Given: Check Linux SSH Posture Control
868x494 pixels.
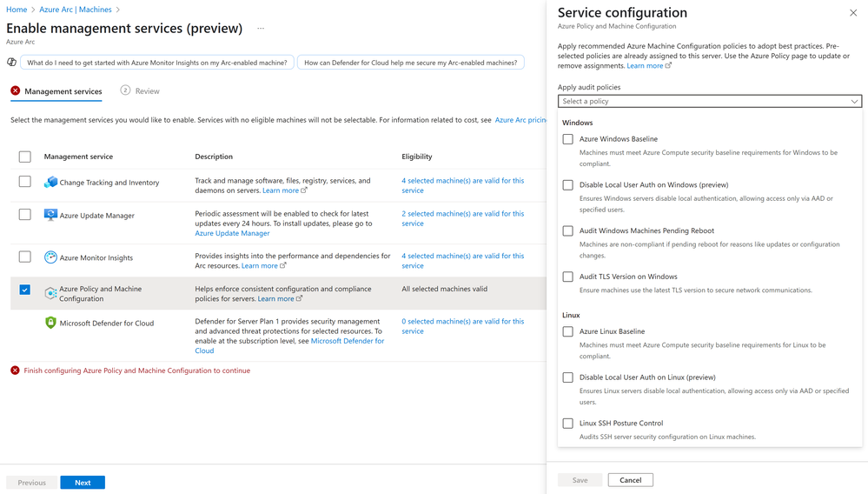Looking at the screenshot, I should pyautogui.click(x=568, y=423).
